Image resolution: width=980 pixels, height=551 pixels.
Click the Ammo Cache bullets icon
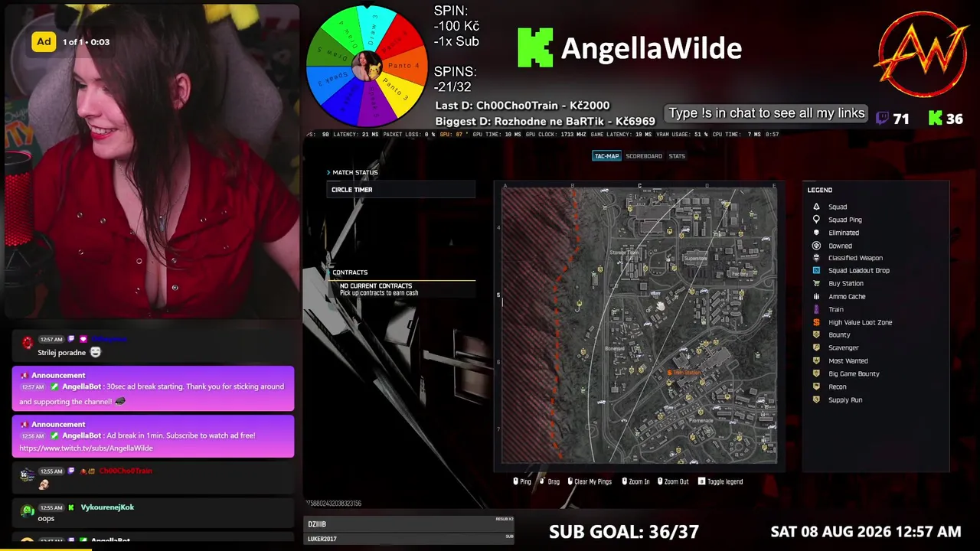tap(816, 296)
